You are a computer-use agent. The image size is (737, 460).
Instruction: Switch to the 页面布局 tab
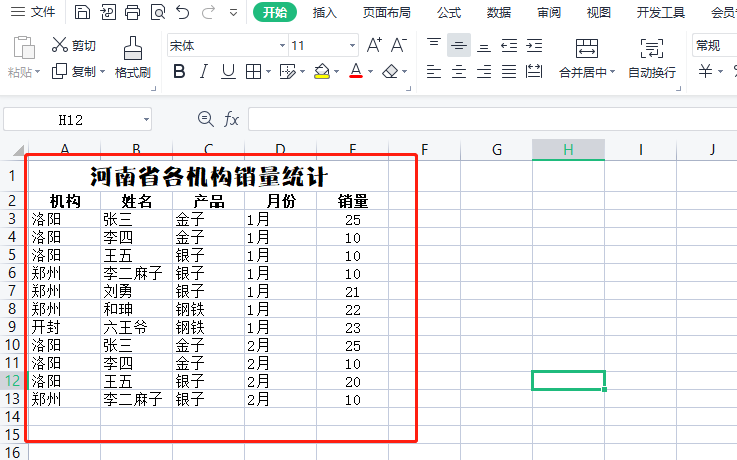pyautogui.click(x=386, y=13)
